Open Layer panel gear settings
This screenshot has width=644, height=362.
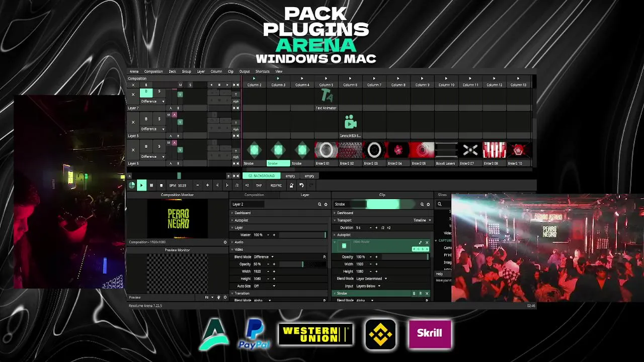coord(326,205)
